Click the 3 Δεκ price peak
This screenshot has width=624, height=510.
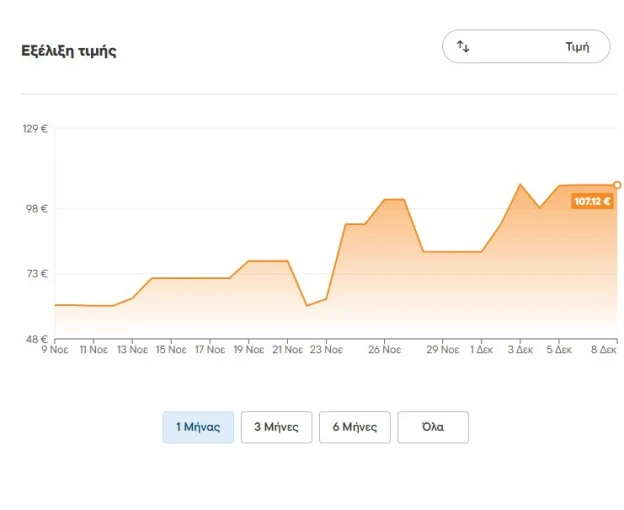tap(520, 185)
